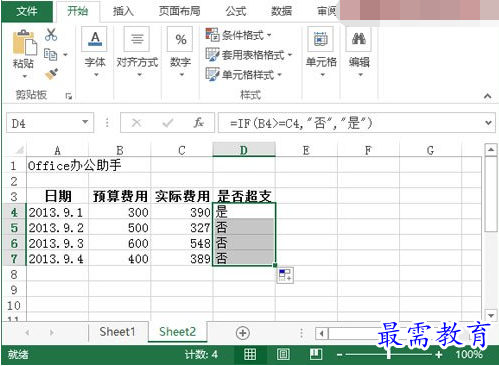
Task: Select column G header
Action: point(430,150)
